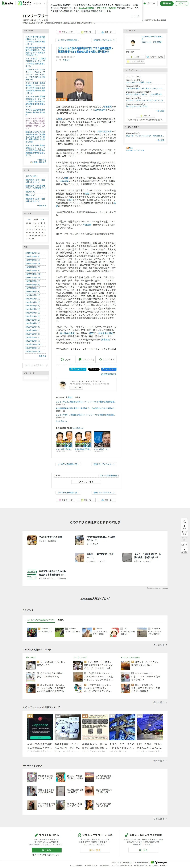Open the 2023年11月 (20) monthly archive
Image resolution: width=190 pixels, height=868 pixels.
(x=33, y=274)
